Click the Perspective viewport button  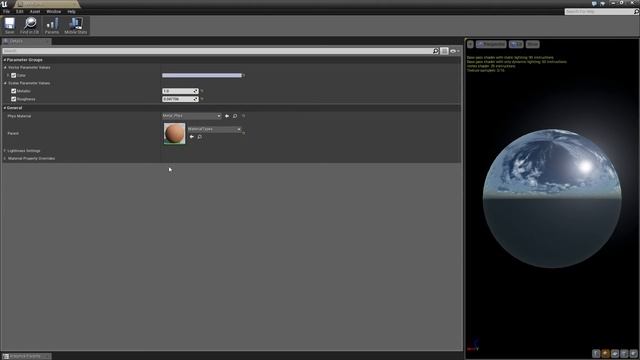tap(491, 44)
